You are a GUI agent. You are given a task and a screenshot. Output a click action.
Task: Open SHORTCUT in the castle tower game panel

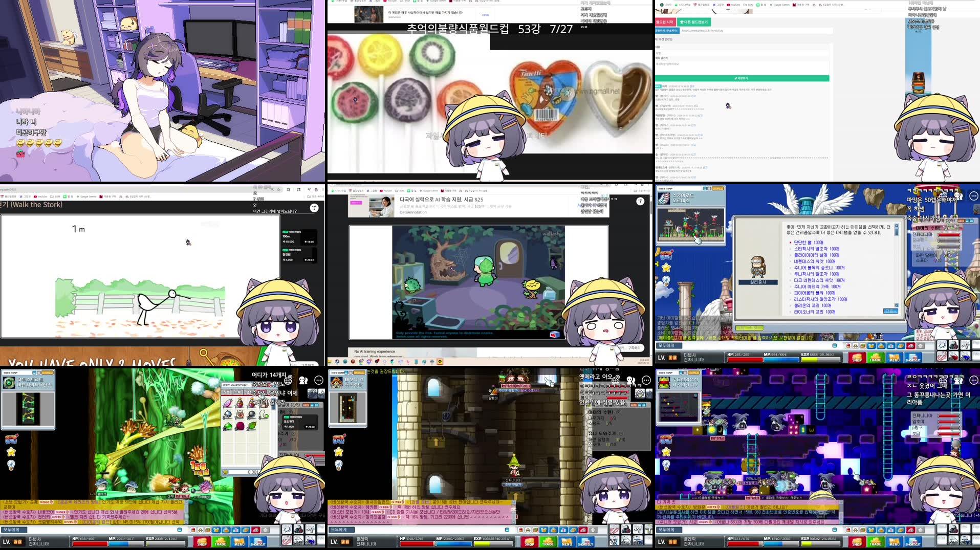(x=585, y=542)
